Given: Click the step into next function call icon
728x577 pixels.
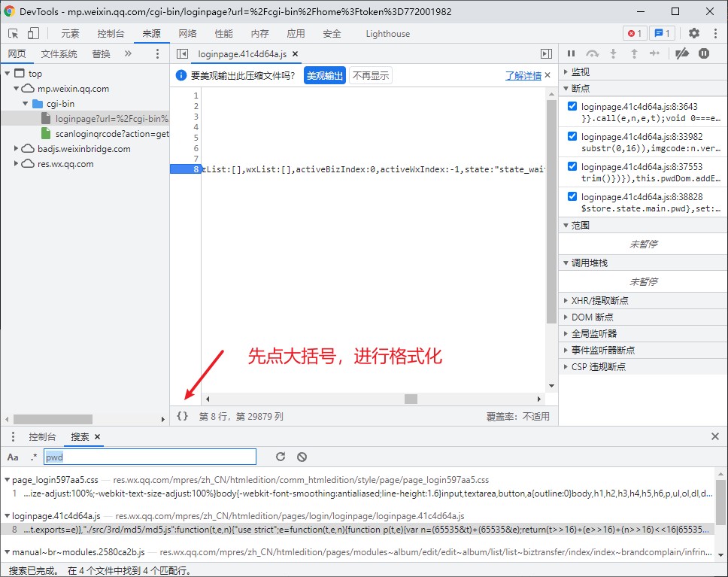Looking at the screenshot, I should pos(611,53).
